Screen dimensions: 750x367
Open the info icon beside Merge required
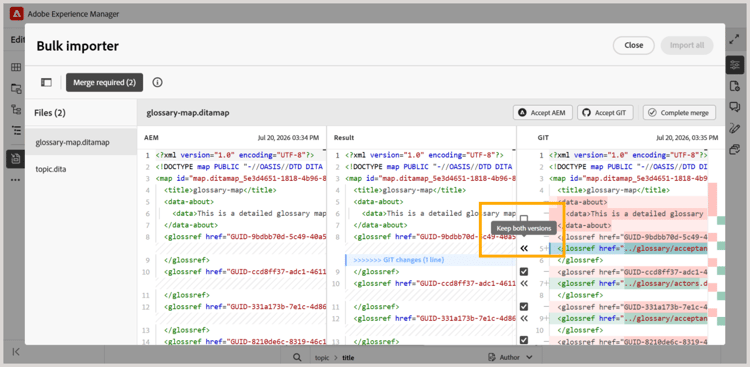coord(157,82)
